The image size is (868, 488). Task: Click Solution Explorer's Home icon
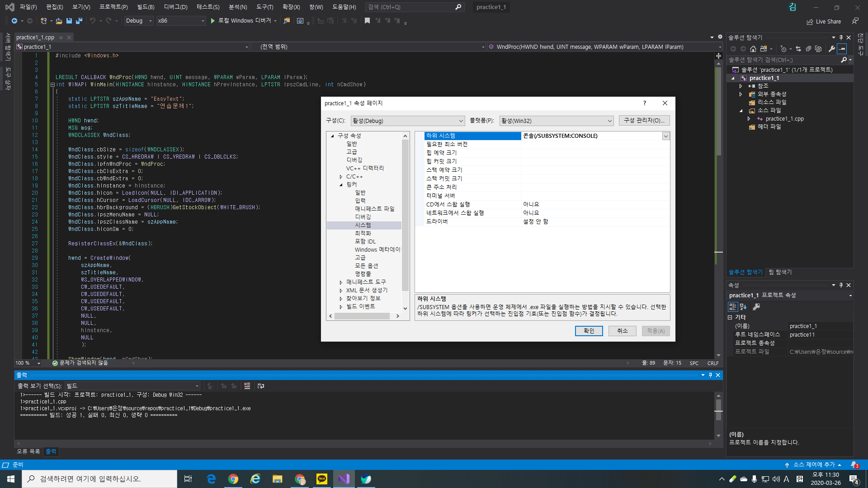click(753, 49)
